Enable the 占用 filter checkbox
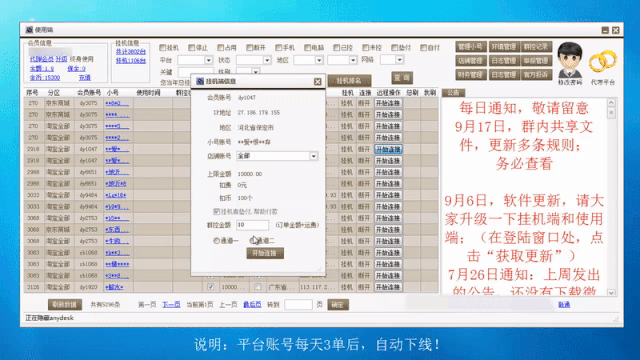Screen dimensions: 640x360 (x=220, y=48)
